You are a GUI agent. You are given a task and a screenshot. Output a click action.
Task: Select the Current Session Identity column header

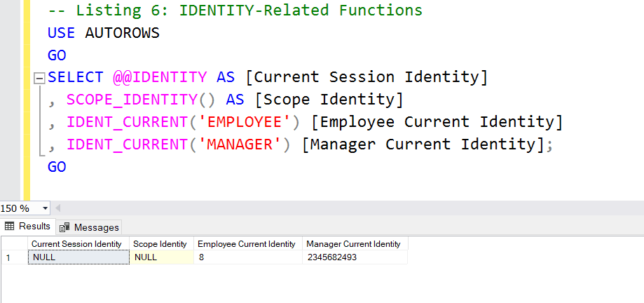[77, 244]
